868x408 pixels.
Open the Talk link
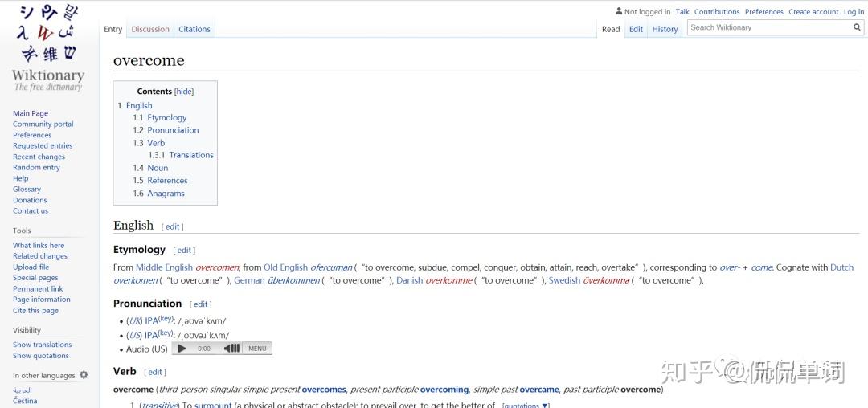(x=682, y=11)
